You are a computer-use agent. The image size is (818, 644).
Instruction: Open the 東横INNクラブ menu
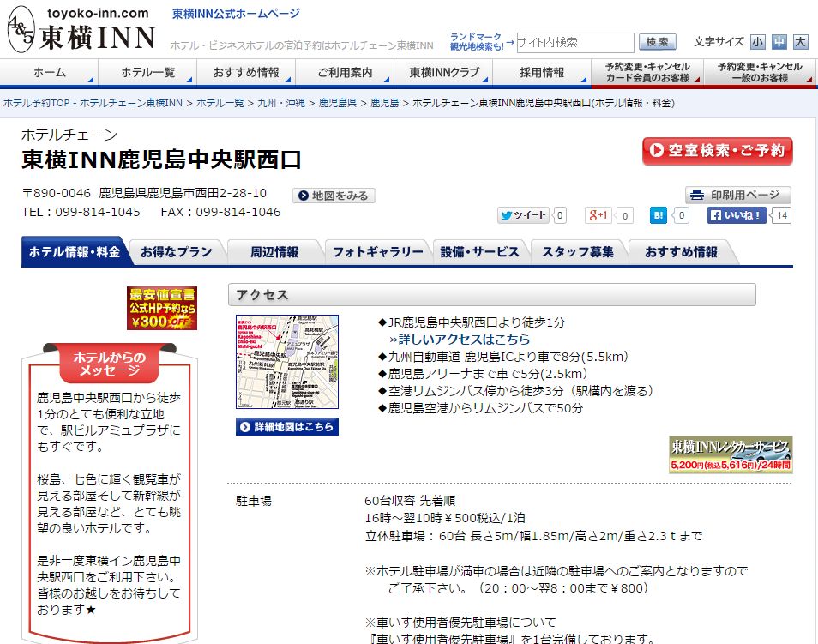tap(443, 73)
